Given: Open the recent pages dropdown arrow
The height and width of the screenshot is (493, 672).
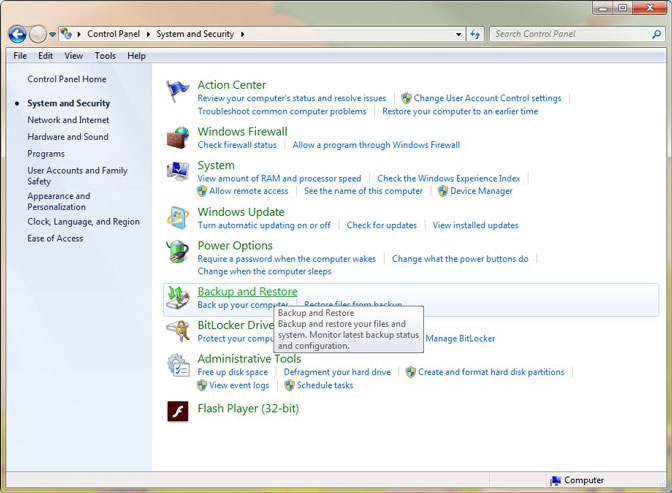Looking at the screenshot, I should click(52, 34).
